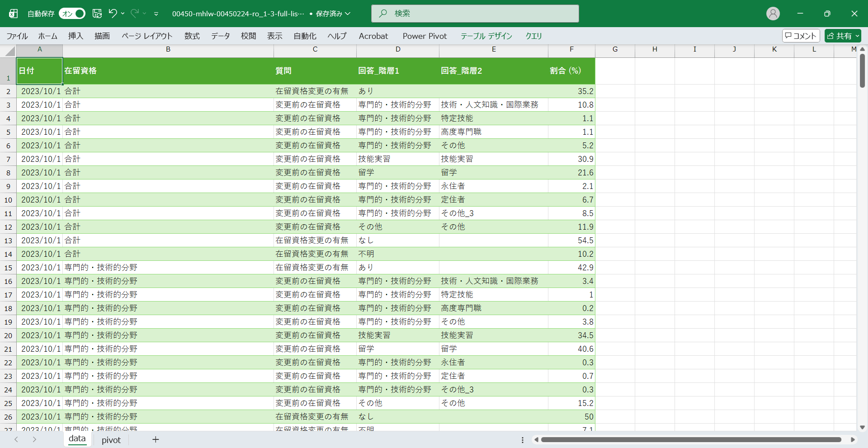Click the コメント comments button

tap(801, 36)
